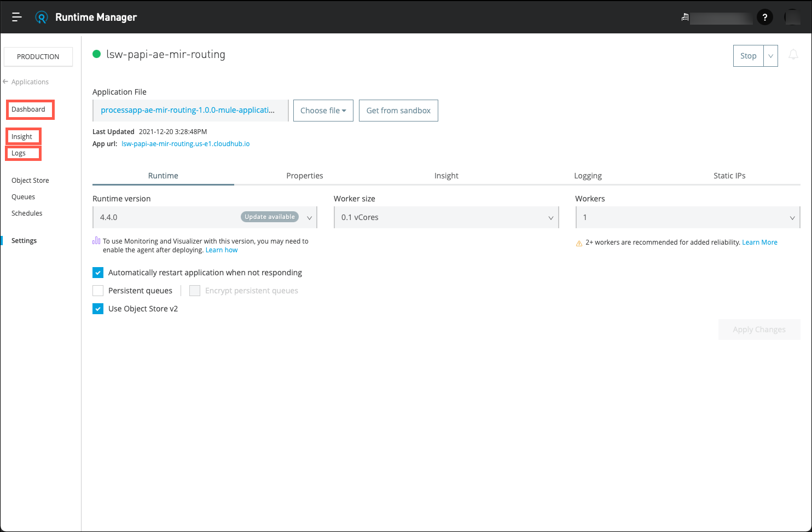Click the lsw-papi-ae-mir-routing application title

click(166, 54)
